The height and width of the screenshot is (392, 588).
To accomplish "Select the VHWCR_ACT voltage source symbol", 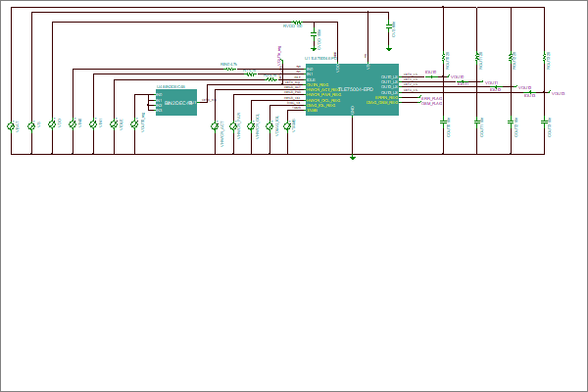I will click(x=215, y=126).
